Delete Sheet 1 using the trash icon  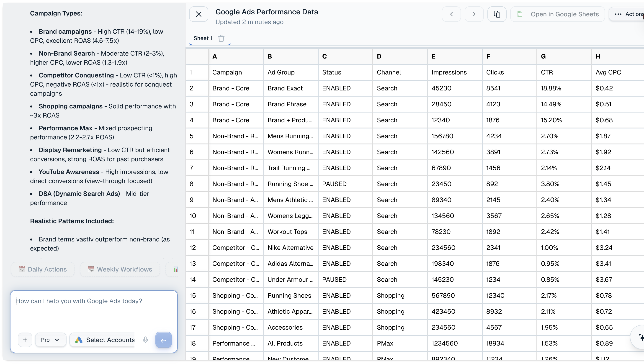pos(221,38)
